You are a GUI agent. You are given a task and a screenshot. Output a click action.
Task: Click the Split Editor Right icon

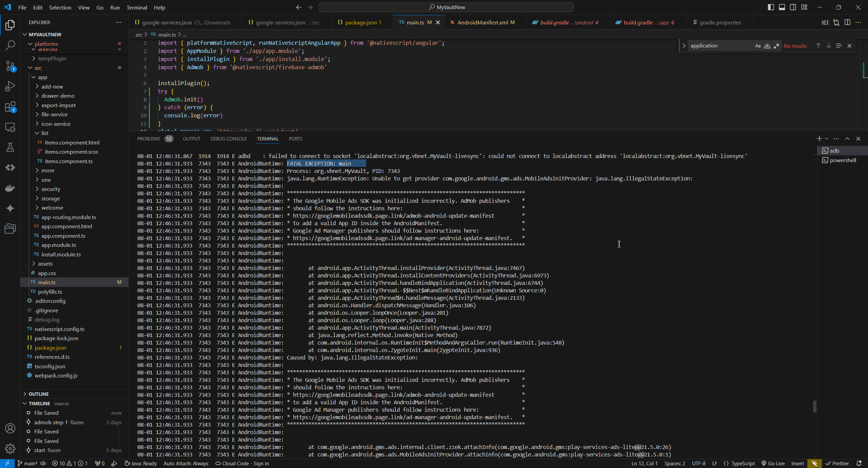click(x=847, y=22)
